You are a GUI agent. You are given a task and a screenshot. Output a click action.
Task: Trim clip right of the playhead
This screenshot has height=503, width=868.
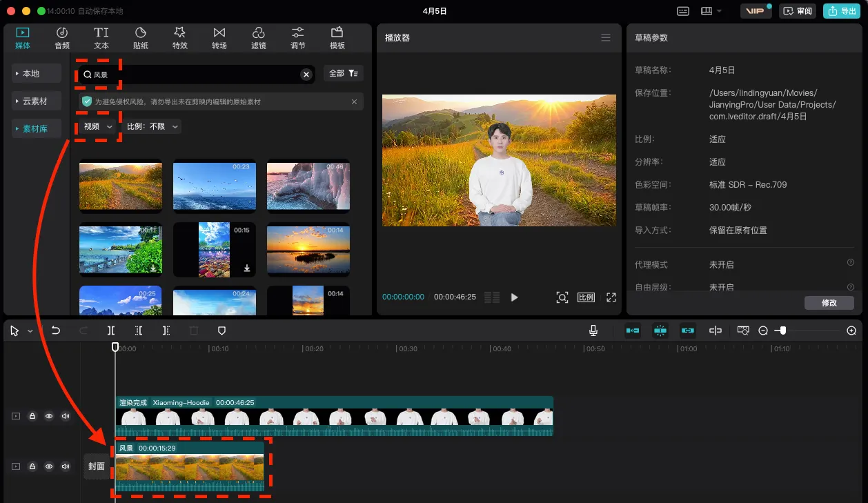click(166, 331)
